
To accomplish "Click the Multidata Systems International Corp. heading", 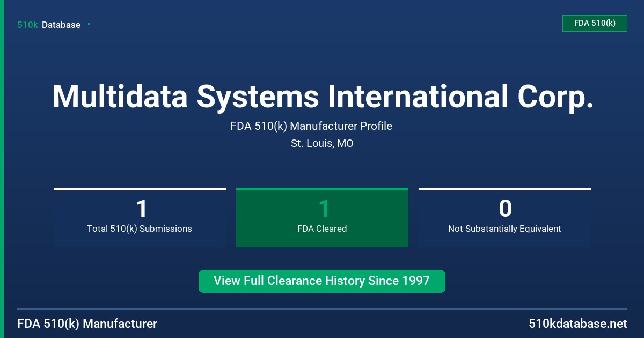I will click(323, 97).
